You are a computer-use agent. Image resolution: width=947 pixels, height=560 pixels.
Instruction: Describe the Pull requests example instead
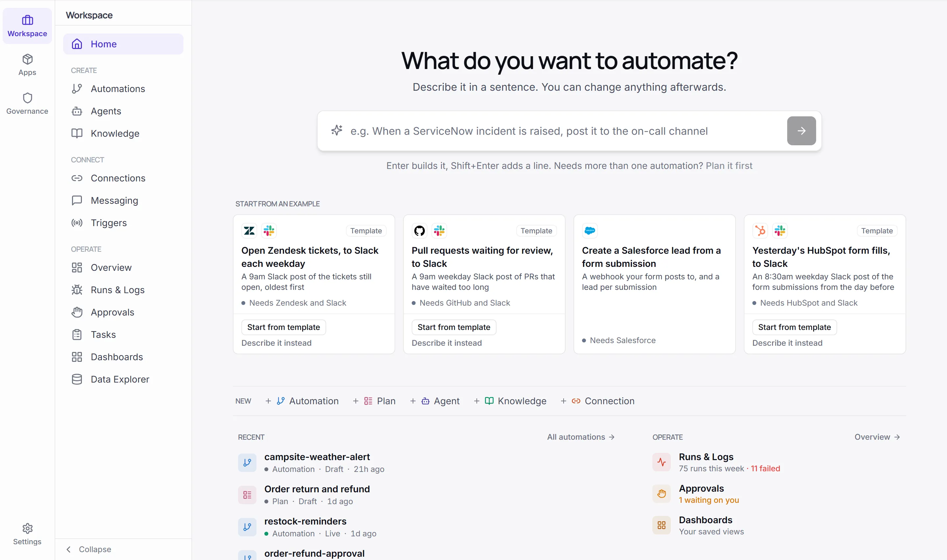pos(447,343)
